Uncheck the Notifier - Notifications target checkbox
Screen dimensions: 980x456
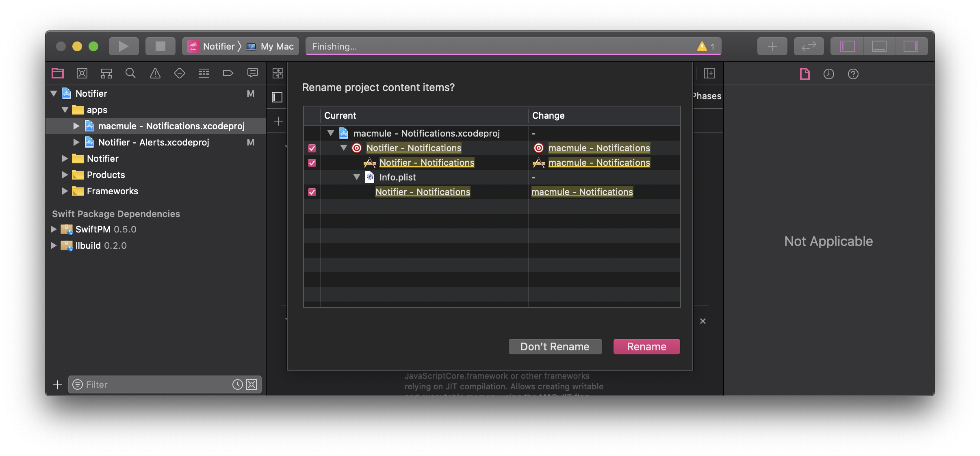click(312, 148)
